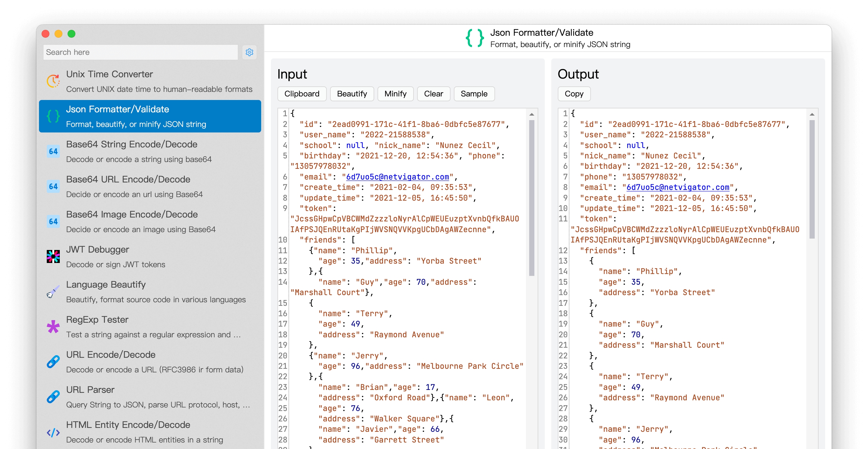This screenshot has height=449, width=868.
Task: Click into the Search here field
Action: click(x=140, y=52)
